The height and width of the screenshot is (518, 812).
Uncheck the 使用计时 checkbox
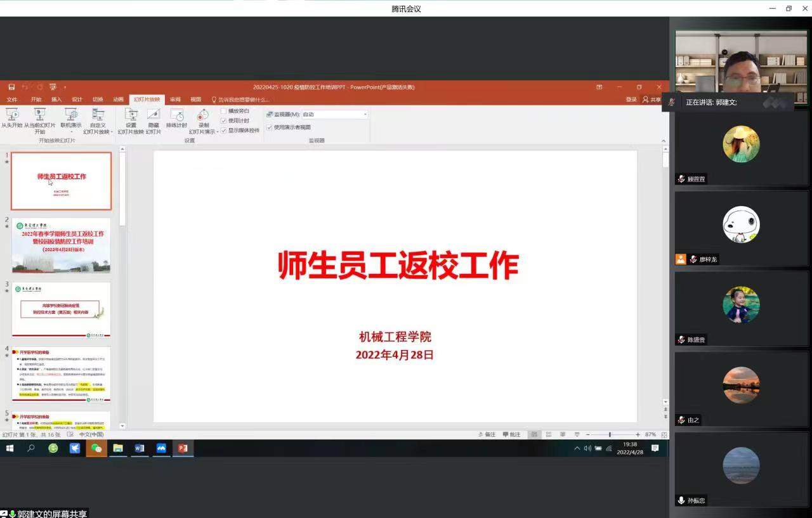coord(223,120)
